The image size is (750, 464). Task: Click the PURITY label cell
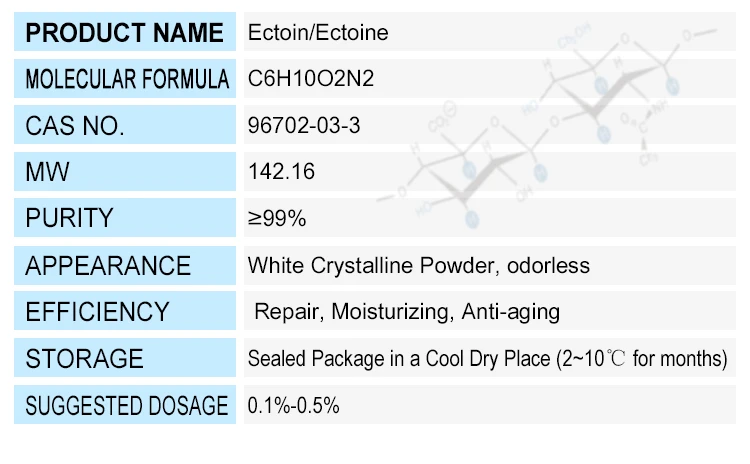[x=125, y=219]
